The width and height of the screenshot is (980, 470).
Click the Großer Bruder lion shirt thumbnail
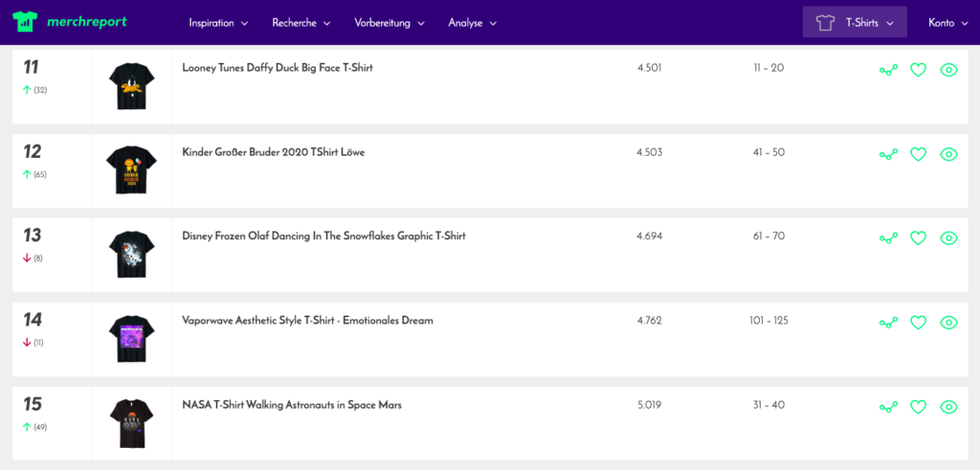[x=131, y=170]
